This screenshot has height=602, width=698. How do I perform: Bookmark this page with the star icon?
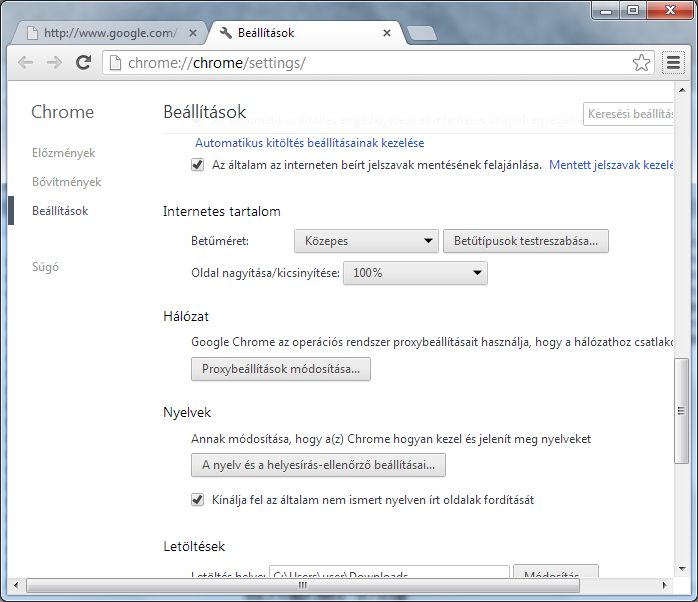pos(641,63)
